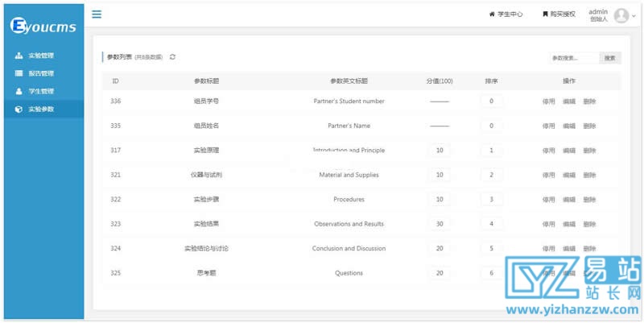Expand the admin account dropdown arrow

(x=634, y=16)
